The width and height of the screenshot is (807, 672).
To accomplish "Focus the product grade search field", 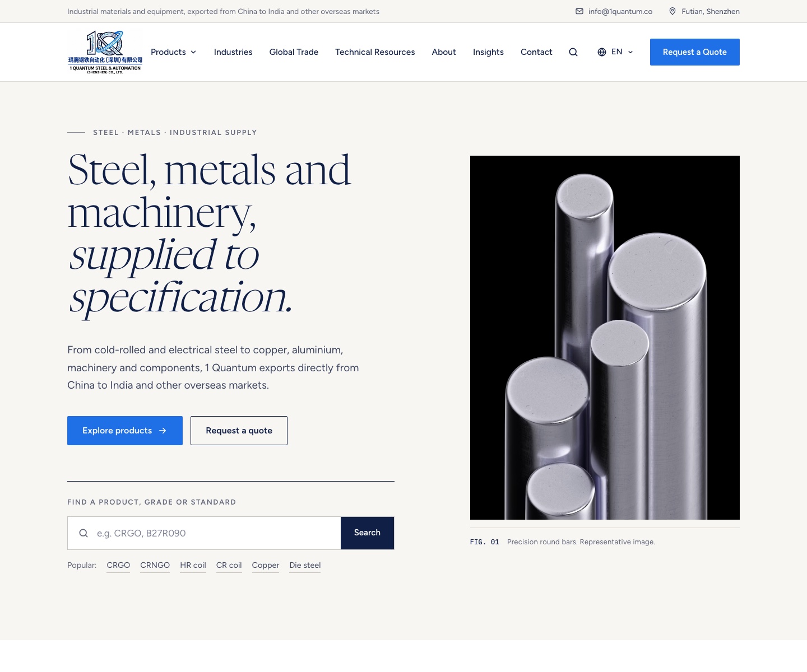I will (x=204, y=533).
